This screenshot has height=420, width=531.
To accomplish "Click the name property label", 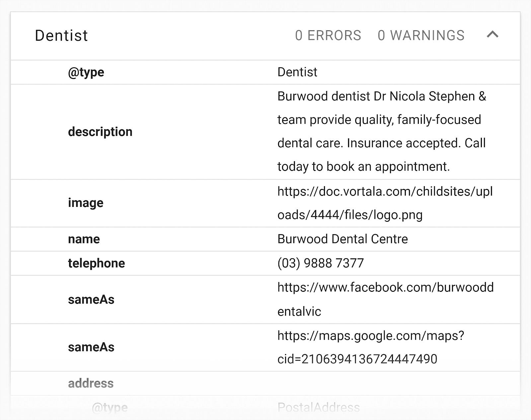I will [84, 239].
